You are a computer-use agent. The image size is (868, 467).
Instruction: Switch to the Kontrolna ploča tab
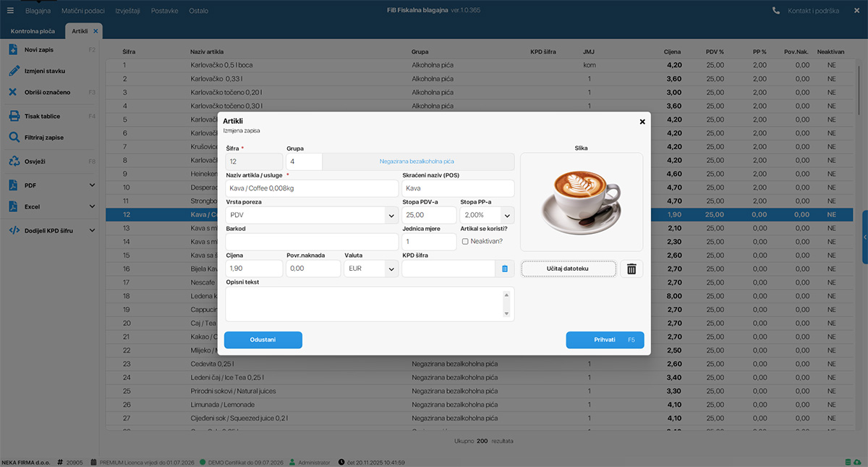click(33, 31)
